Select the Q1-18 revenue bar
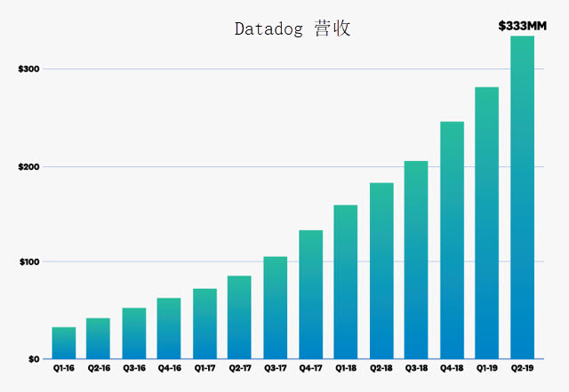The width and height of the screenshot is (569, 392). (346, 282)
